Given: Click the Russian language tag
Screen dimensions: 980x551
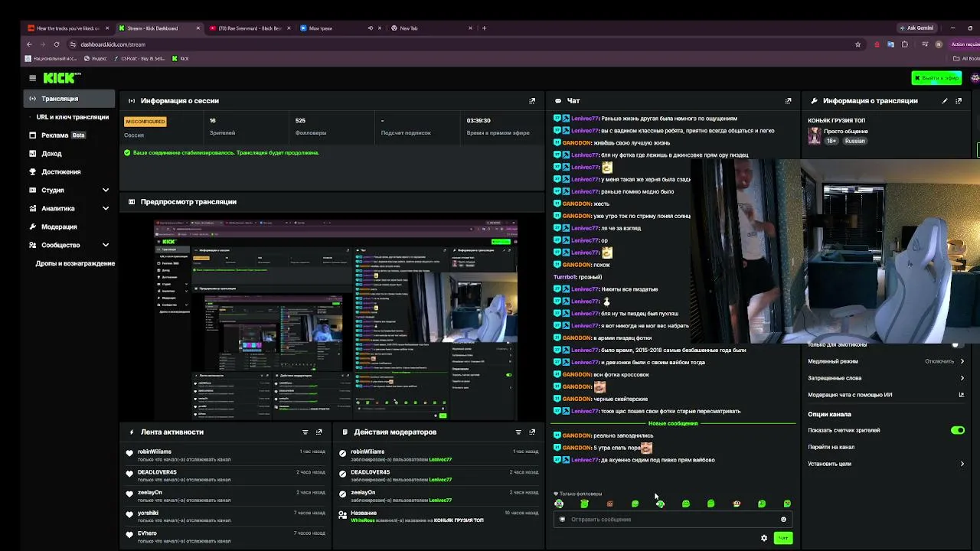Looking at the screenshot, I should pos(854,141).
